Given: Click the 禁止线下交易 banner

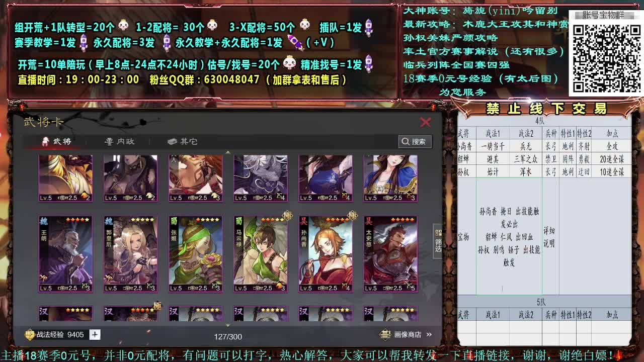Looking at the screenshot, I should coord(546,109).
